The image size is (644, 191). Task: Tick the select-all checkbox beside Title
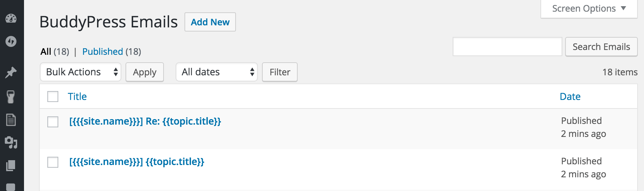pyautogui.click(x=53, y=97)
